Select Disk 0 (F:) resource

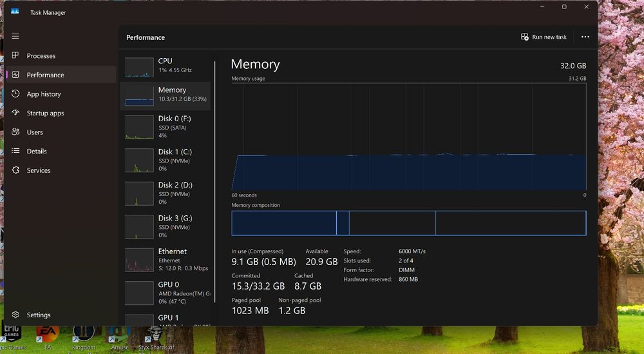coord(165,128)
